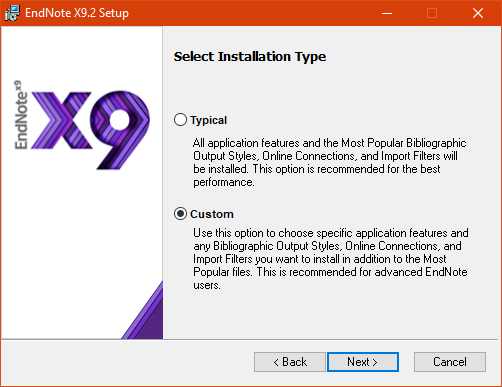
Task: Click the Typical option description paragraph
Action: click(329, 163)
